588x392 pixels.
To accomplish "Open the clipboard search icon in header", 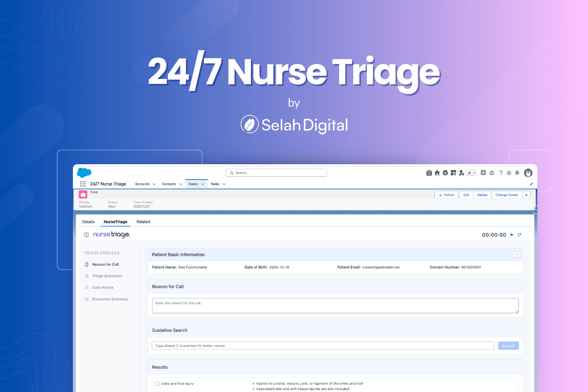I will pos(429,173).
